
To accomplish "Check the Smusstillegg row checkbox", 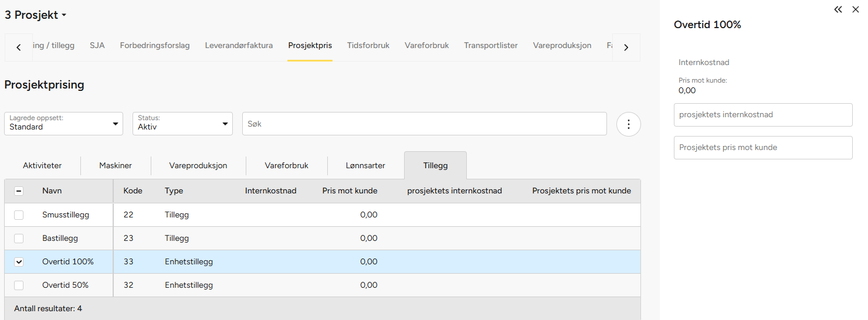I will pyautogui.click(x=19, y=215).
